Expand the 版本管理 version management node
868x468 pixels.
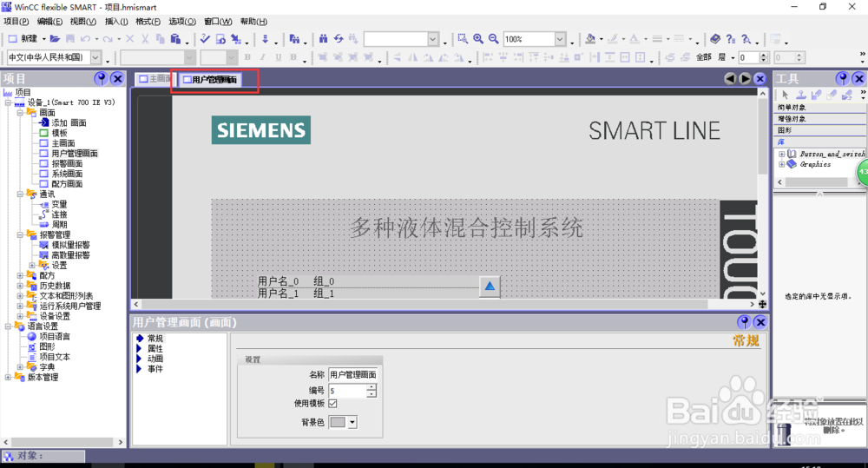tap(8, 377)
